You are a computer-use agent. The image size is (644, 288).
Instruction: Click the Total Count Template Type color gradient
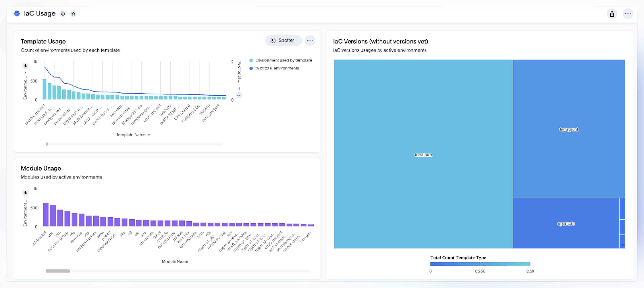tap(480, 264)
